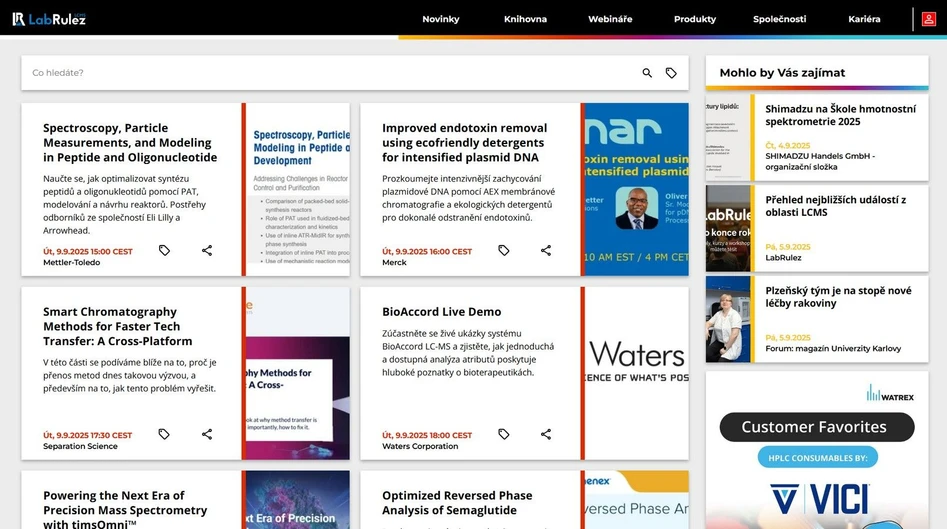The image size is (947, 529).
Task: Open 'Optimized Reversed Phase Analysis of Semaglutide'
Action: (x=457, y=502)
